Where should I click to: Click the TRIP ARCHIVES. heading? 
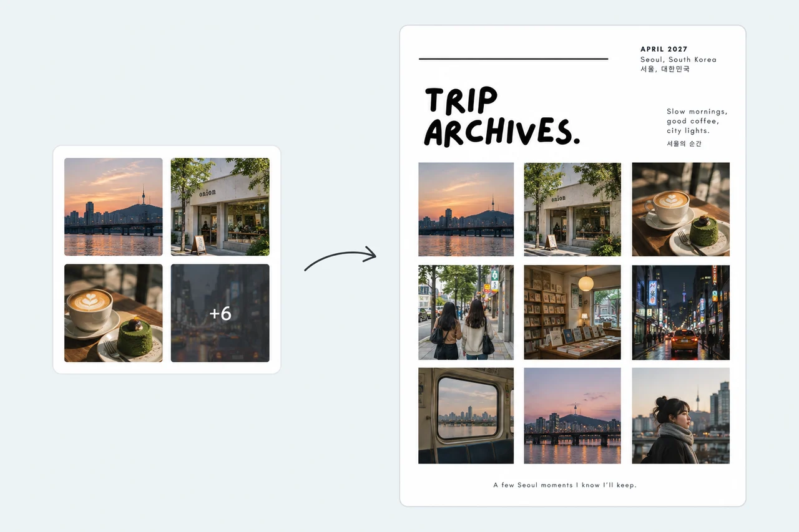click(x=502, y=117)
